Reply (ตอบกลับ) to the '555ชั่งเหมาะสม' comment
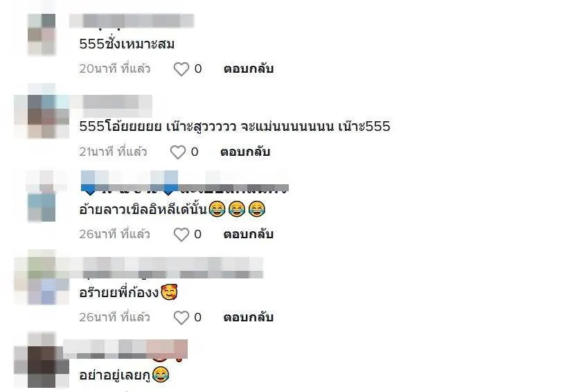The width and height of the screenshot is (570, 392). click(x=248, y=69)
